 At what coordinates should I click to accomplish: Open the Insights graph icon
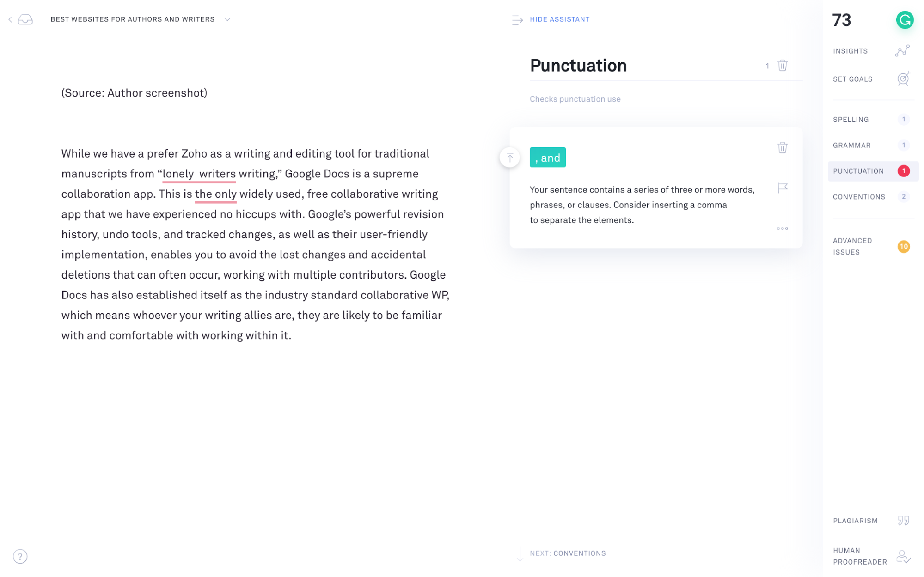click(902, 51)
